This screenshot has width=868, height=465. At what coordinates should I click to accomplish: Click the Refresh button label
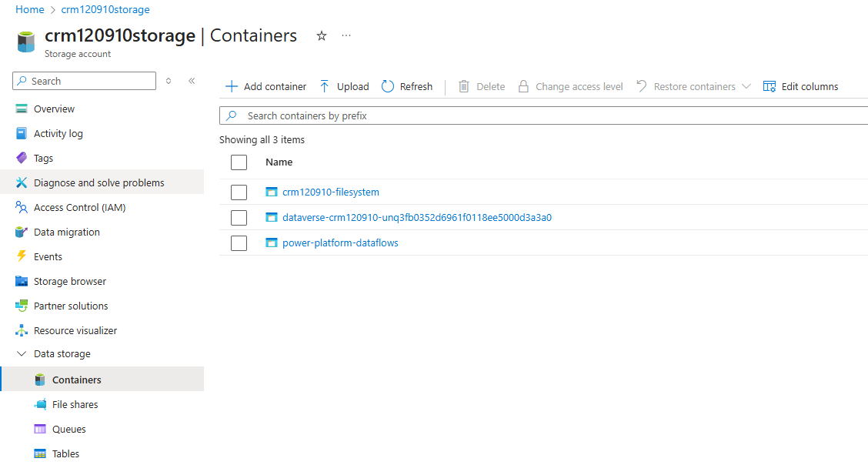click(416, 86)
